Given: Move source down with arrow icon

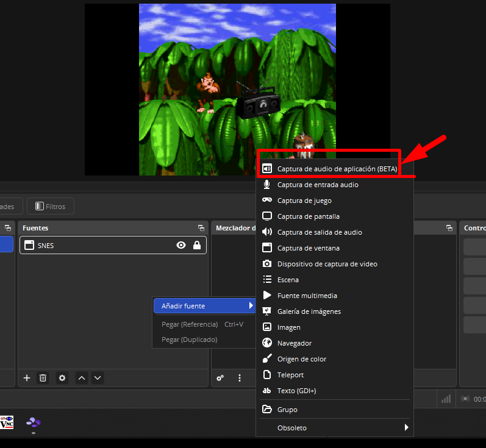Looking at the screenshot, I should (97, 378).
